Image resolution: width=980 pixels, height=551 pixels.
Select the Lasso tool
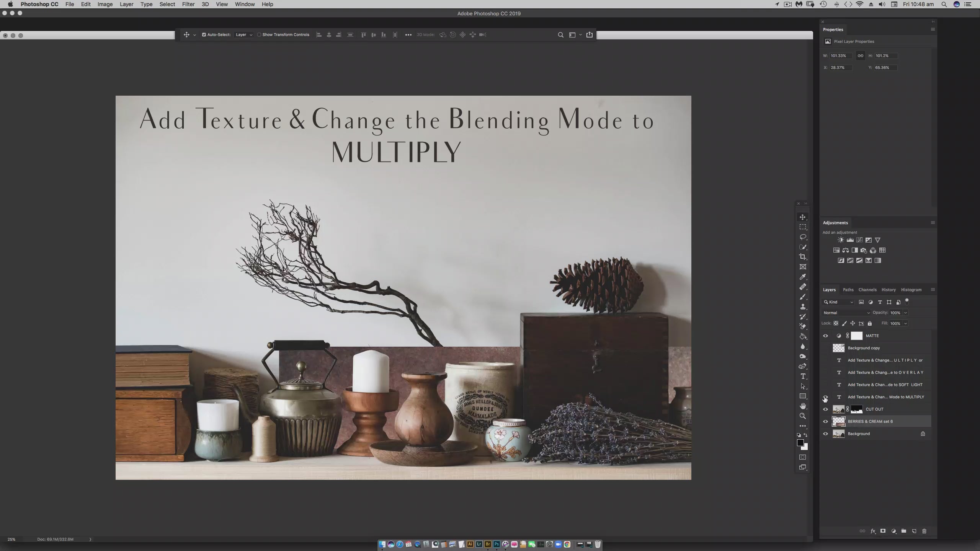click(x=803, y=237)
